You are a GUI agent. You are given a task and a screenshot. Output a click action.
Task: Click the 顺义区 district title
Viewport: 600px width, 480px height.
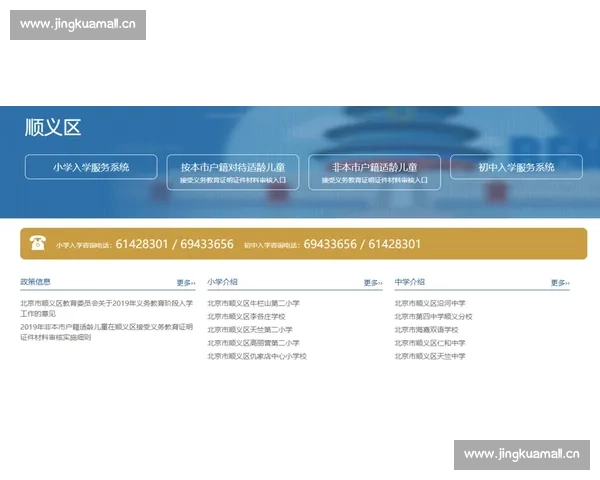53,128
